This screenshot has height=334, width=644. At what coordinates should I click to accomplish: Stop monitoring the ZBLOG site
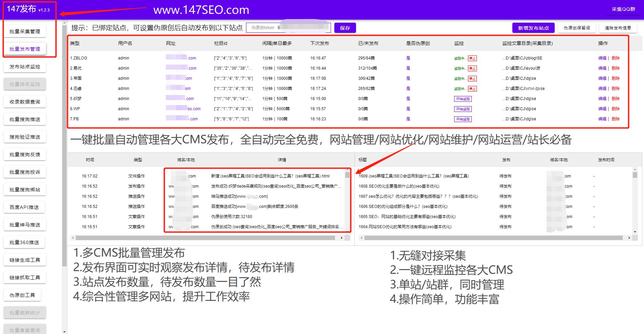[472, 58]
